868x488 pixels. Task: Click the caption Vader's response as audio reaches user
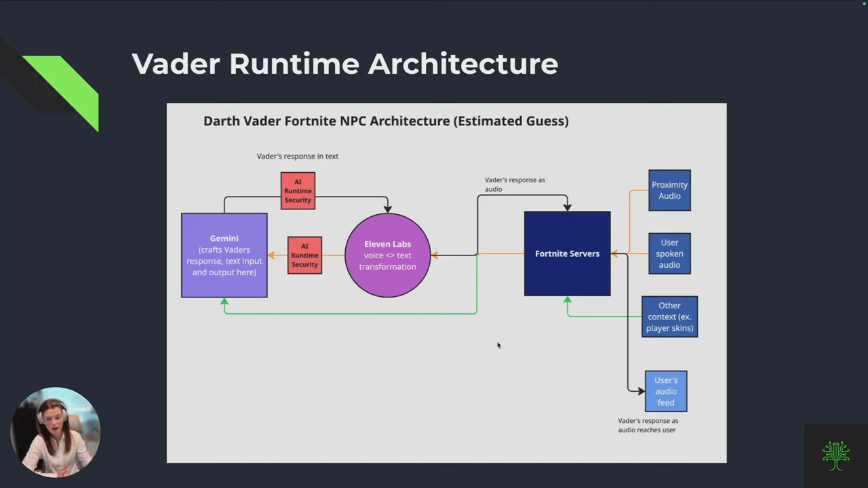click(648, 425)
